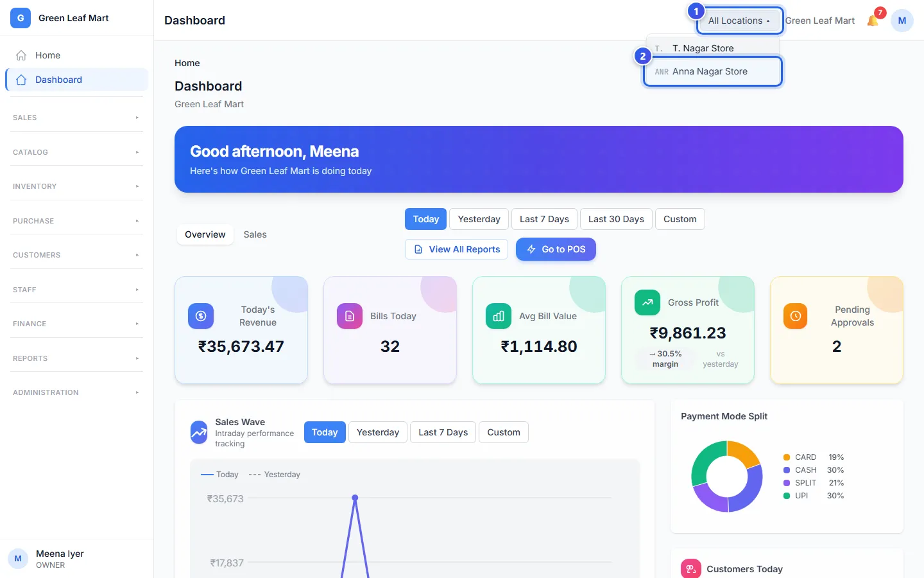Click the CARD orange legend swatch
The height and width of the screenshot is (578, 924).
point(787,457)
